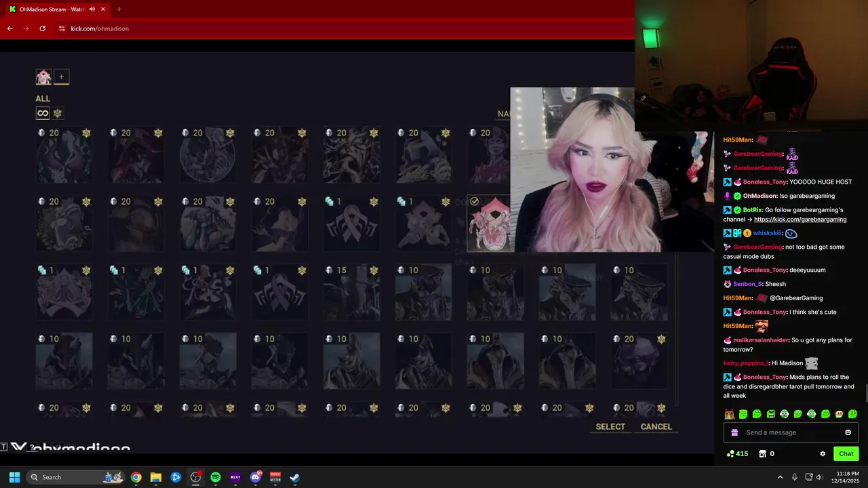This screenshot has width=868, height=488.
Task: Open the shop icon showing 0
Action: click(x=766, y=453)
